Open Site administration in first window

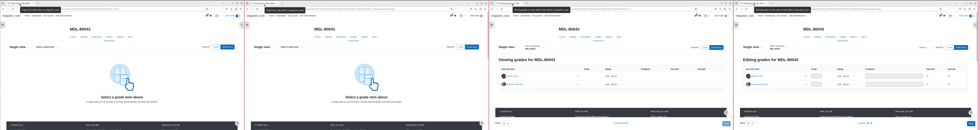click(x=63, y=16)
